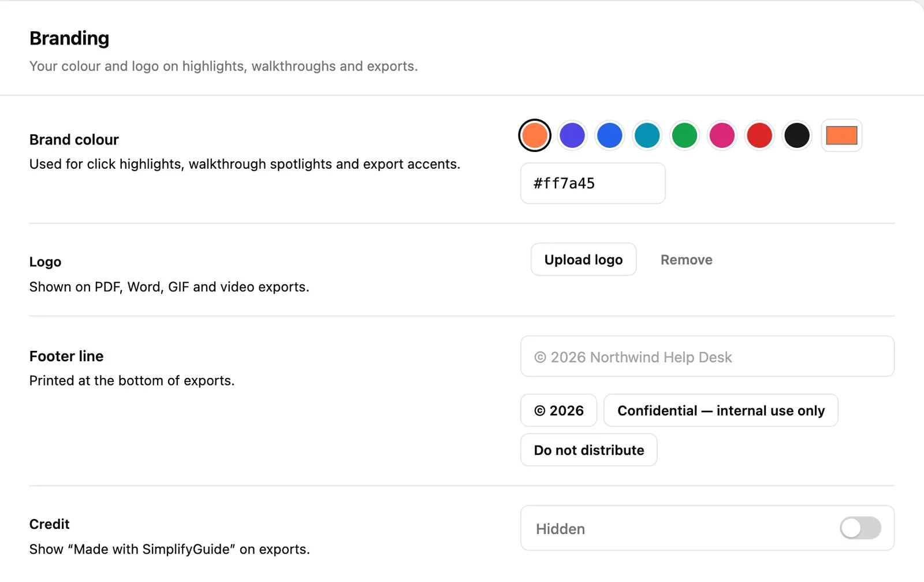Select the red colour swatch
Screen dimensions: 924x582
click(x=760, y=136)
